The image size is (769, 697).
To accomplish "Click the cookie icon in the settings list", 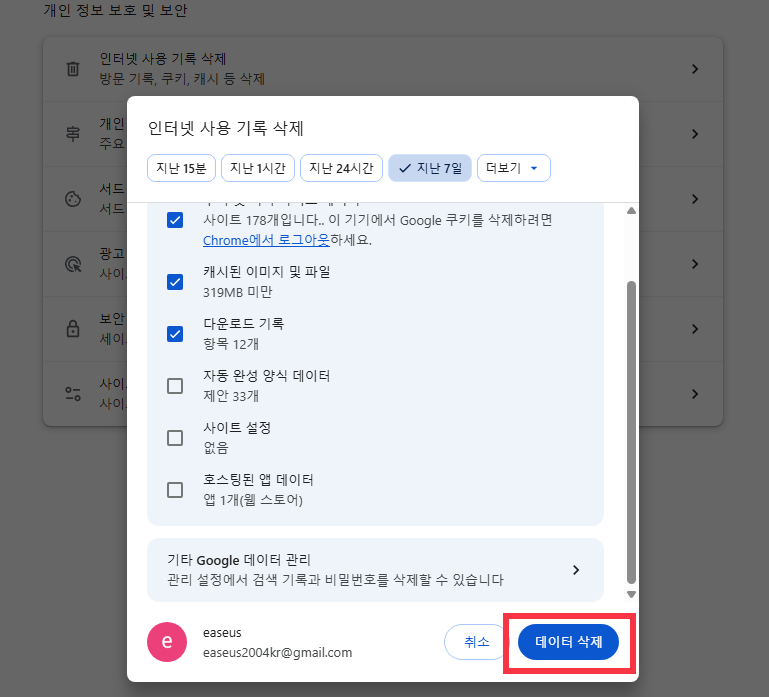I will coord(73,199).
